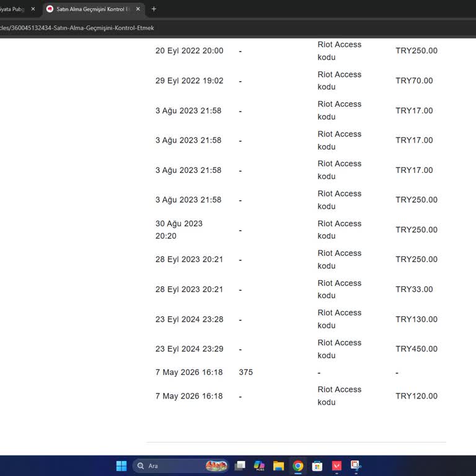Viewport: 476px width, 476px height.
Task: Open File Explorer from the taskbar
Action: (x=278, y=465)
